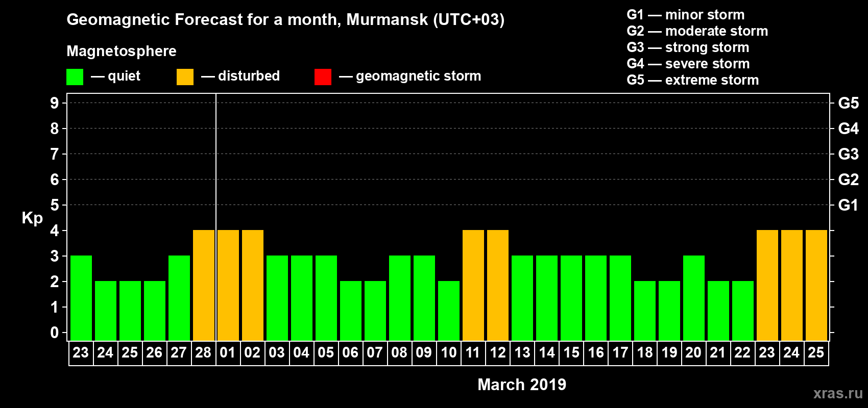Click the green bar for March 08
Screen dimensions: 868x408
(x=400, y=298)
